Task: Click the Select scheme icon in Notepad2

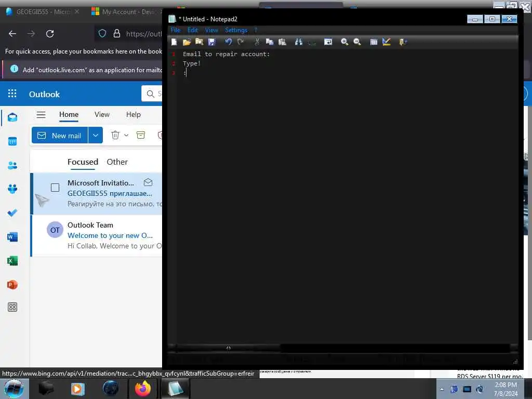Action: [374, 42]
